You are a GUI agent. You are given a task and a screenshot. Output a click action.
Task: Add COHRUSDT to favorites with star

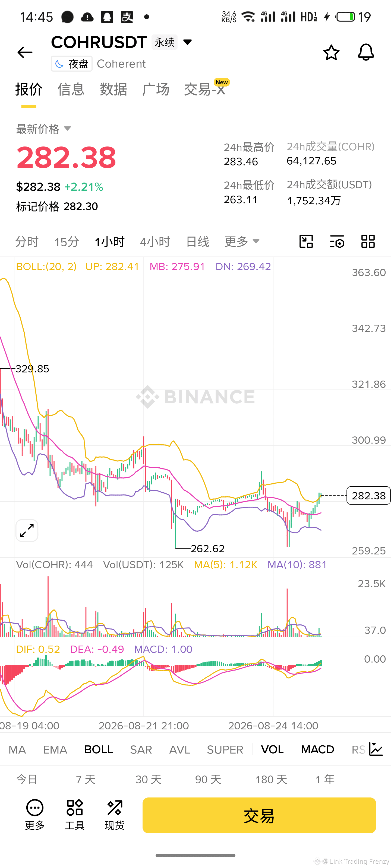click(331, 52)
